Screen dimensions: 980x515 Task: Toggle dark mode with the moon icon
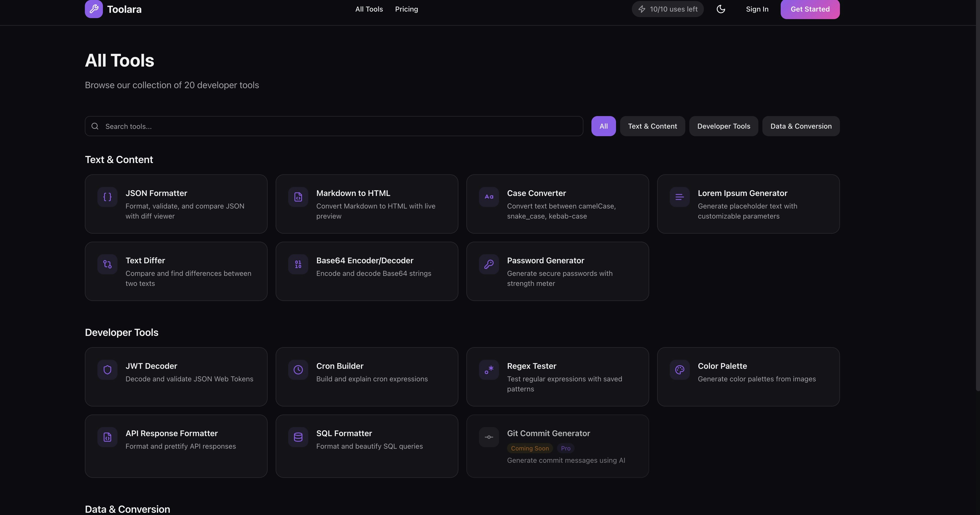click(x=720, y=9)
